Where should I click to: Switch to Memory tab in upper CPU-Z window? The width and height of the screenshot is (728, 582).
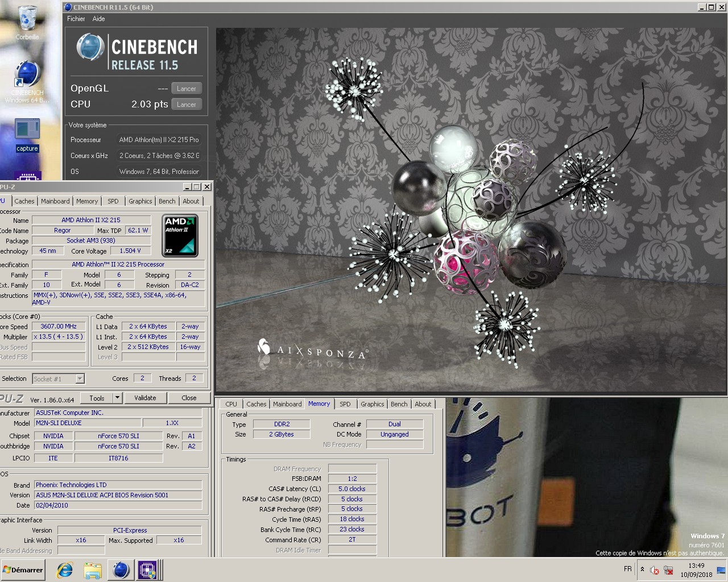(x=87, y=201)
